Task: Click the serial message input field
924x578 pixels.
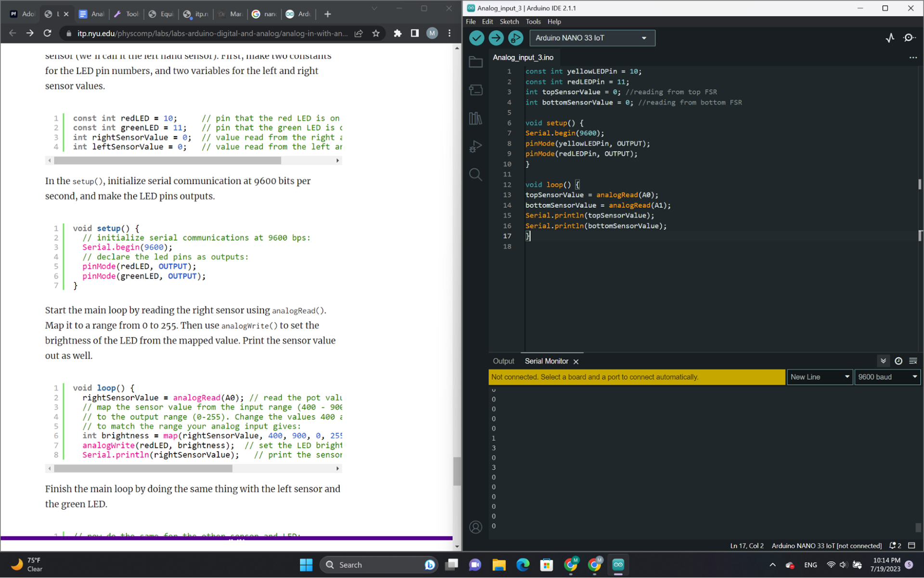Action: (637, 377)
